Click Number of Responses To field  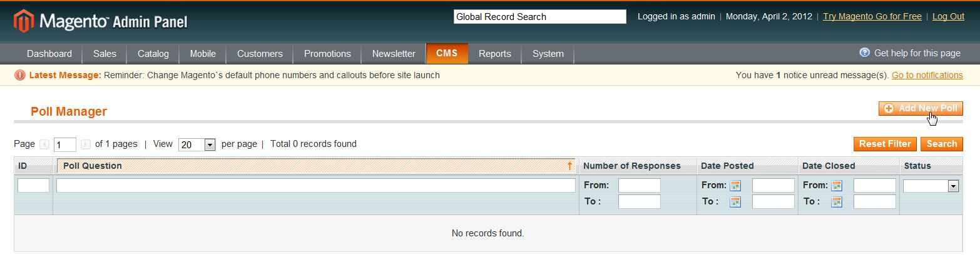point(640,201)
